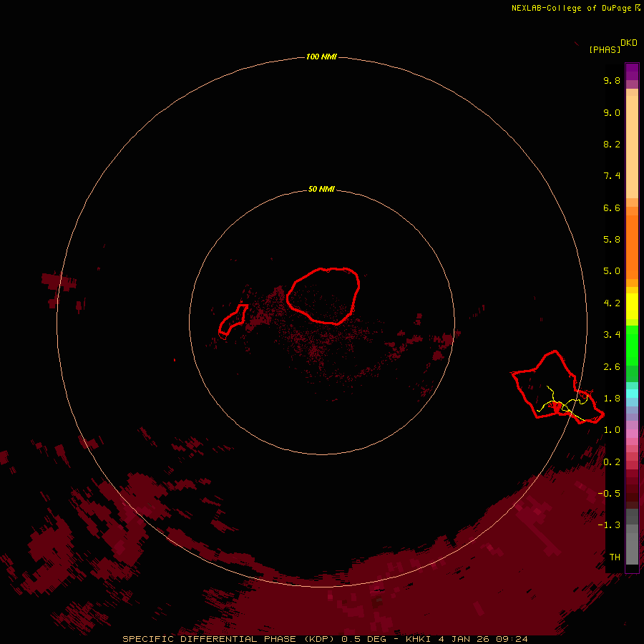
Task: Pick the peach segment of the color bar
Action: (x=632, y=147)
